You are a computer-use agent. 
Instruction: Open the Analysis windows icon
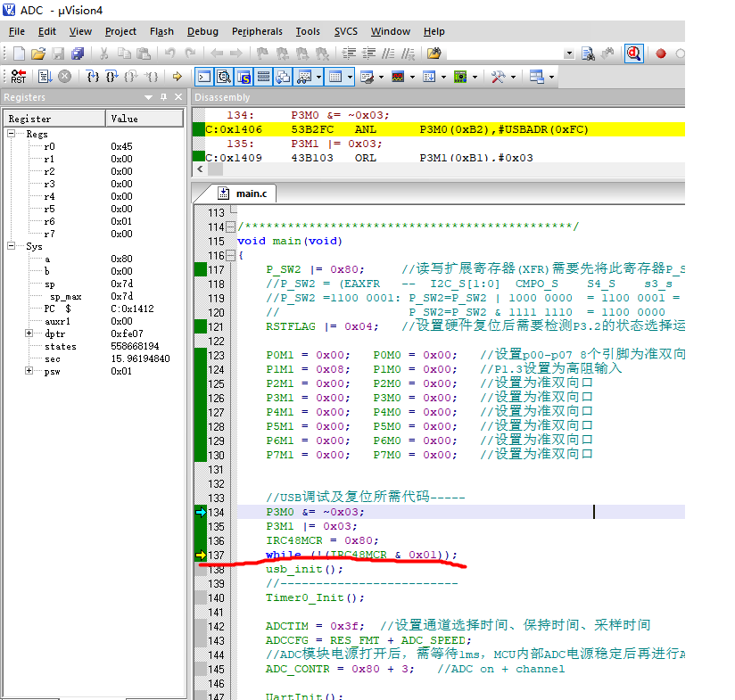(x=398, y=77)
